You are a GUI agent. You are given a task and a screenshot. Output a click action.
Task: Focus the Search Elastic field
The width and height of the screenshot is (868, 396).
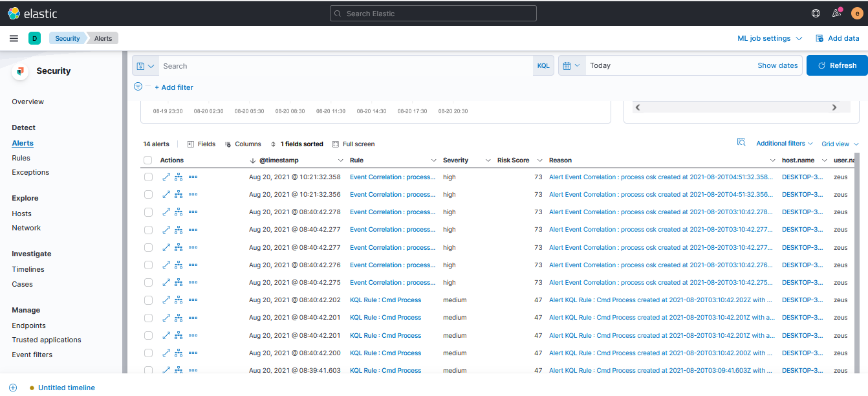pos(433,13)
